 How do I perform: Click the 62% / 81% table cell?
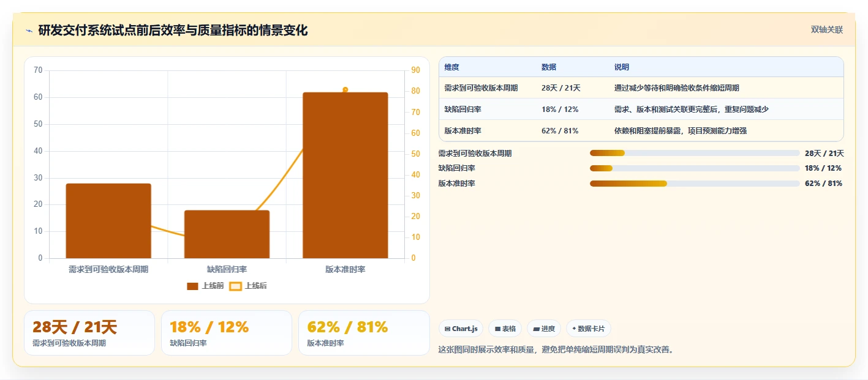point(560,131)
